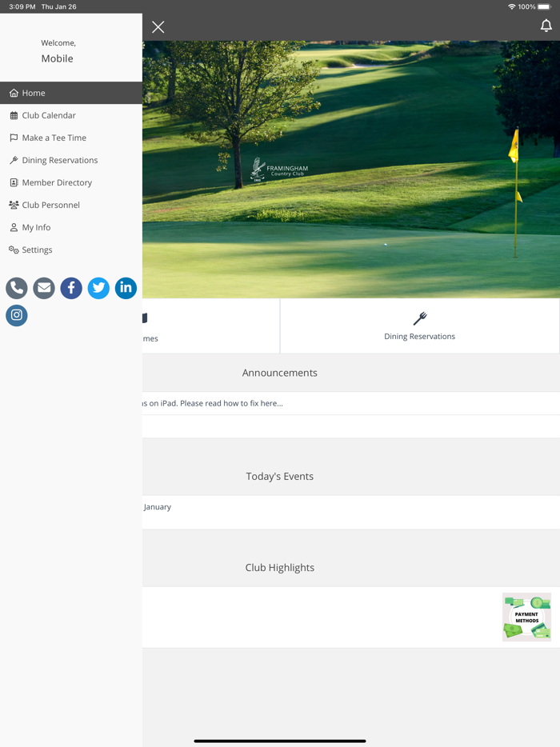Tap the 3:09 PM clock
This screenshot has width=560, height=747.
click(x=22, y=6)
